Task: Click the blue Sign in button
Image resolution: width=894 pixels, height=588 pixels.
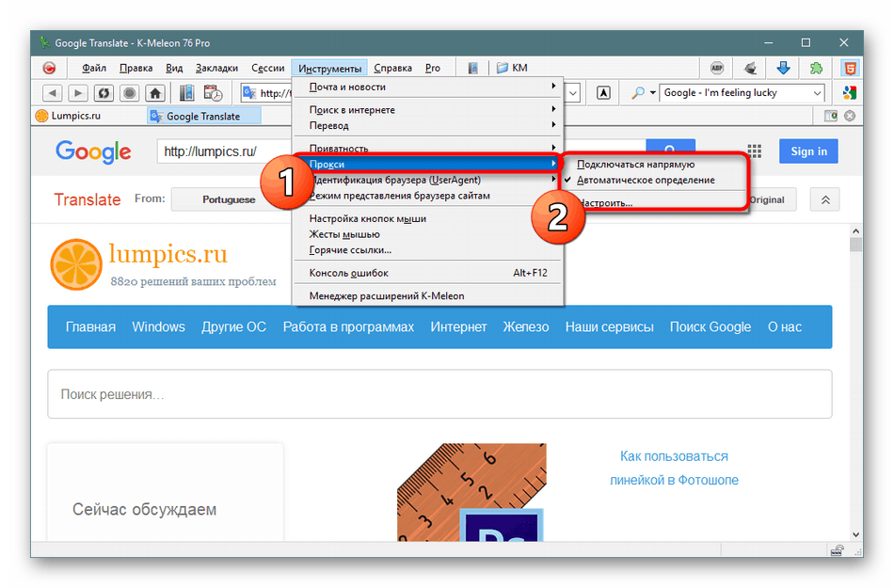Action: pos(808,151)
